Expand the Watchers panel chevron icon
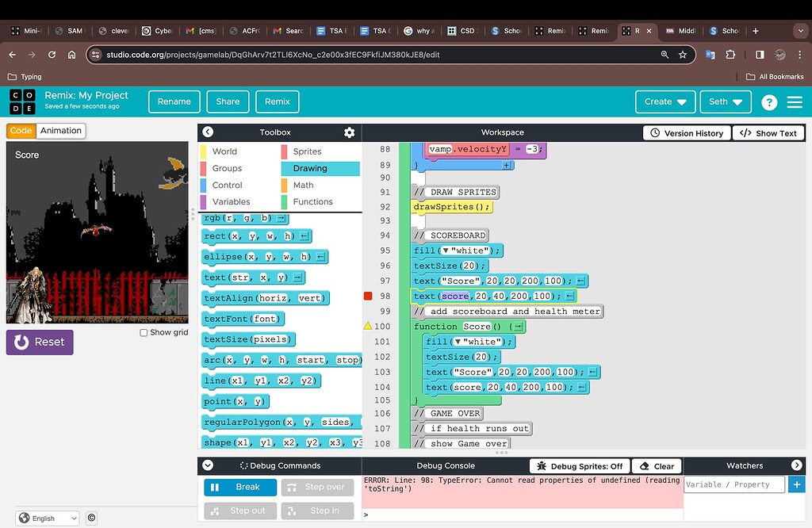Viewport: 812px width, 528px height. point(798,465)
